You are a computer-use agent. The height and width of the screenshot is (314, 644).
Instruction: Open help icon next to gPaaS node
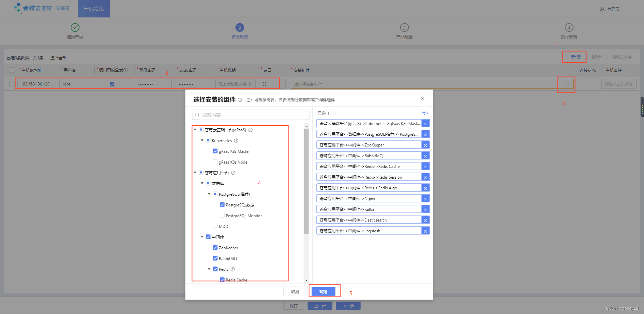(x=250, y=130)
